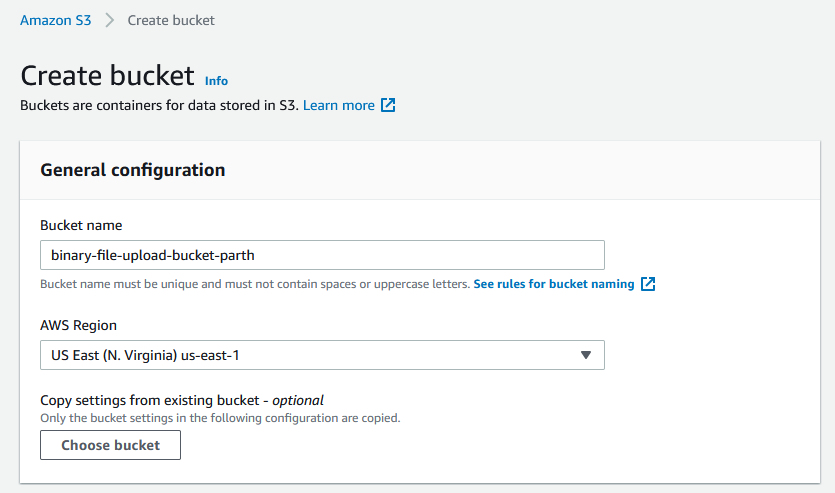
Task: Click external-link icon after bucket naming rules
Action: point(648,284)
